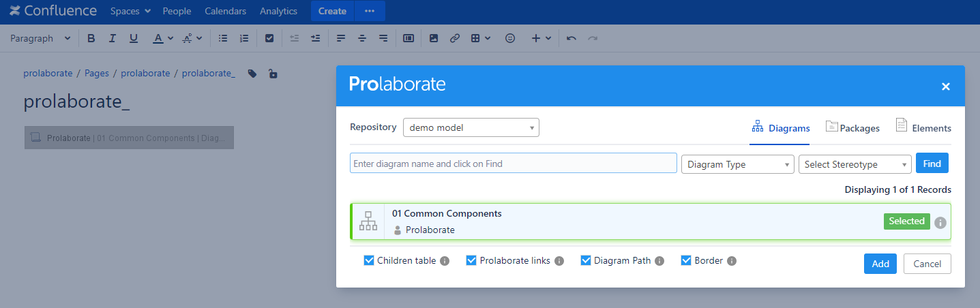
Task: Click the Create button
Action: pos(332,11)
